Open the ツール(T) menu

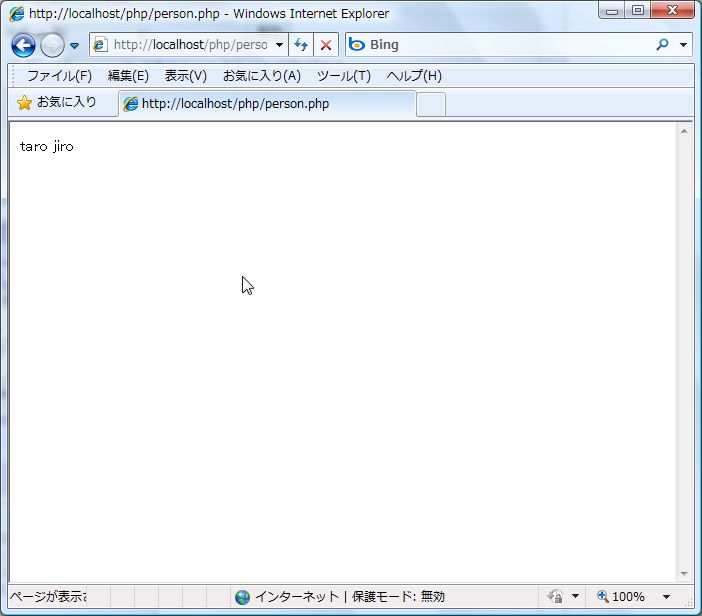tap(343, 76)
